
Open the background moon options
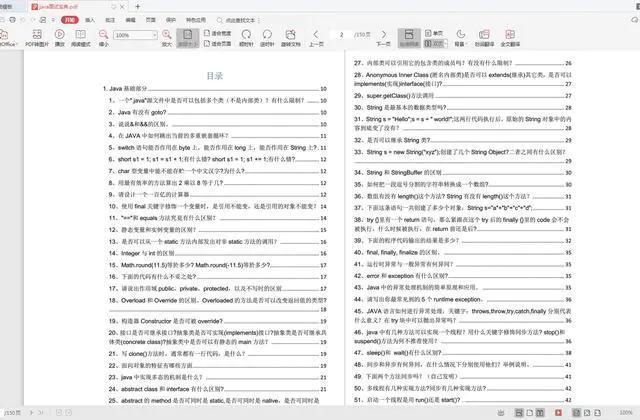pos(460,38)
